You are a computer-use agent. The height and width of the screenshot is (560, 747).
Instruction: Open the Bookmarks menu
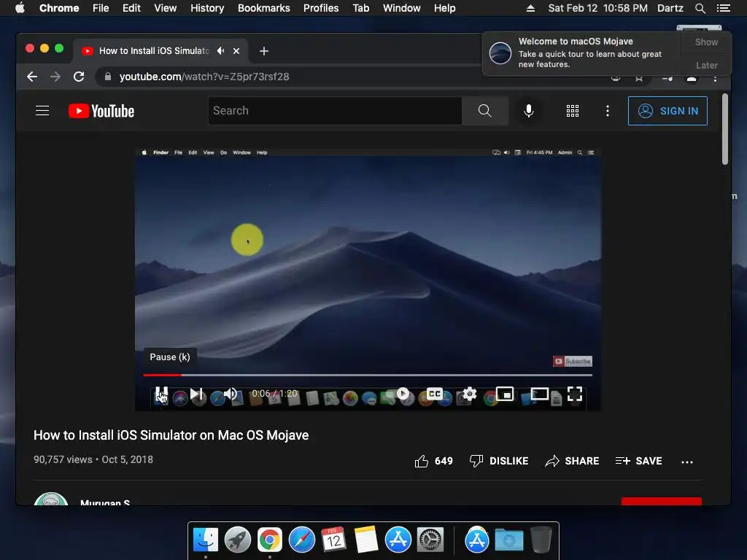coord(263,8)
